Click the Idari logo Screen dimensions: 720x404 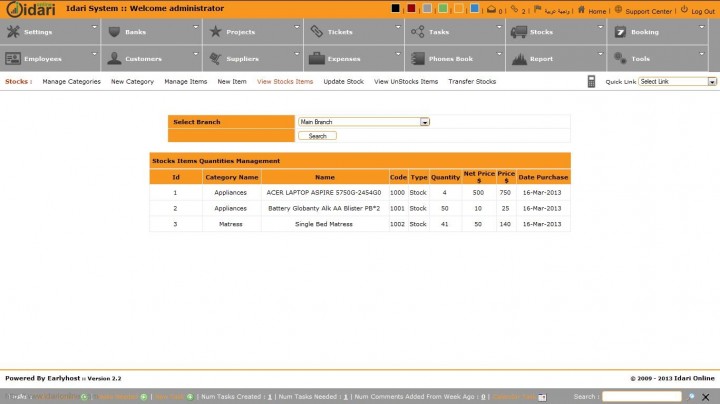[31, 9]
